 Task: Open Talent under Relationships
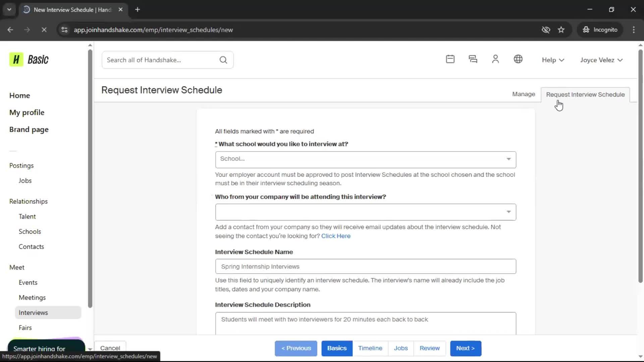(27, 217)
